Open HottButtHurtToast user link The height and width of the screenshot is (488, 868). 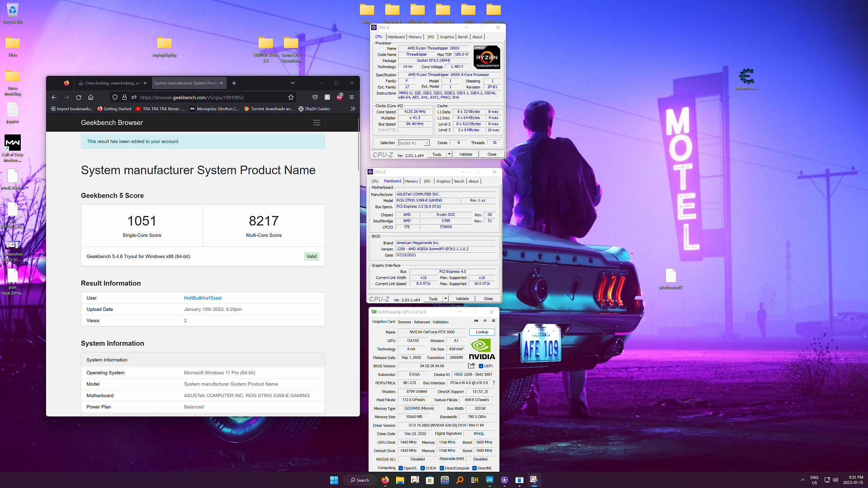click(x=203, y=298)
